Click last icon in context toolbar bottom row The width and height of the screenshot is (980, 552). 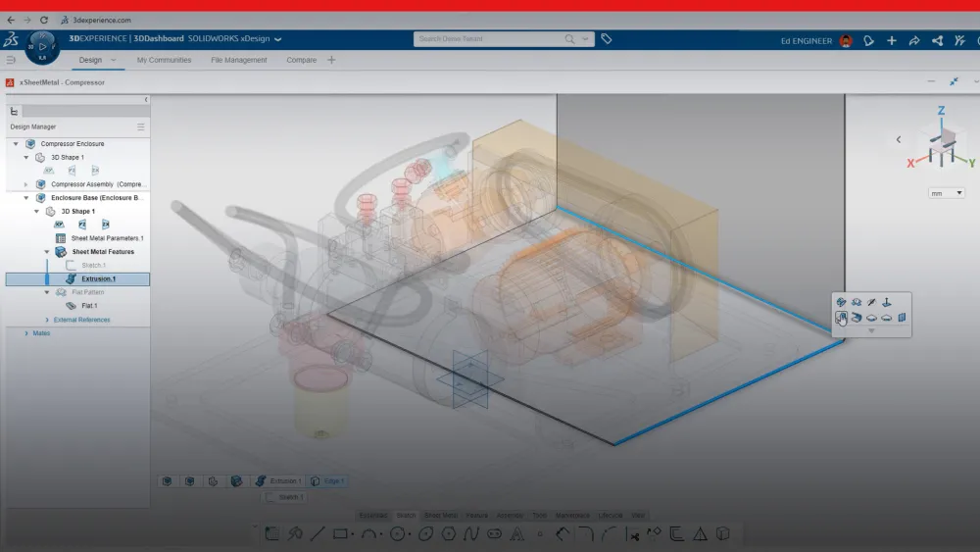pyautogui.click(x=902, y=318)
